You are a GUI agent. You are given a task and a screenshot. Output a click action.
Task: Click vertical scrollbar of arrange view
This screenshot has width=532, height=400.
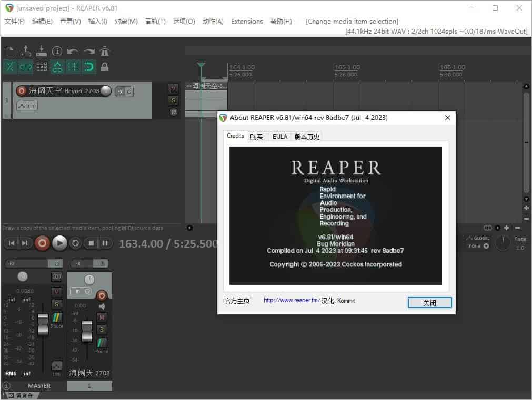(x=526, y=142)
